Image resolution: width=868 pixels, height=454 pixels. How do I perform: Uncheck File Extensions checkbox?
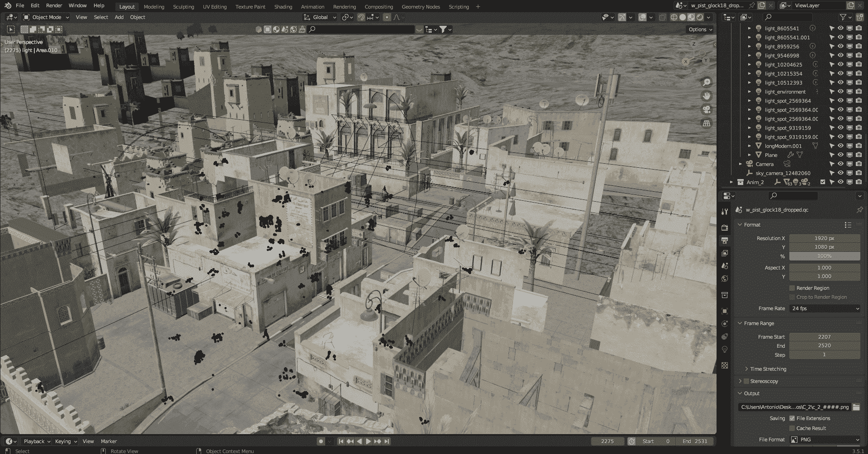(792, 418)
